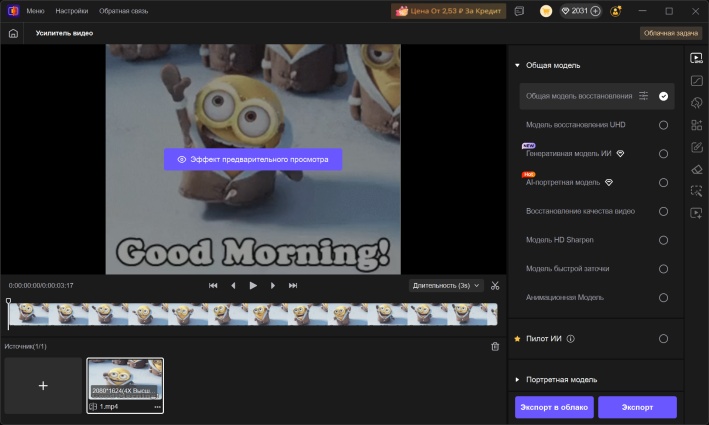Screen dimensions: 709x425
Task: Open settings sliders for general restoration model
Action: (643, 96)
